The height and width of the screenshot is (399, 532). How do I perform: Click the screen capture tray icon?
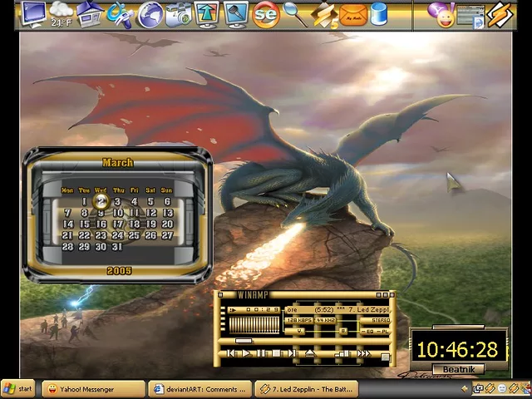479,389
